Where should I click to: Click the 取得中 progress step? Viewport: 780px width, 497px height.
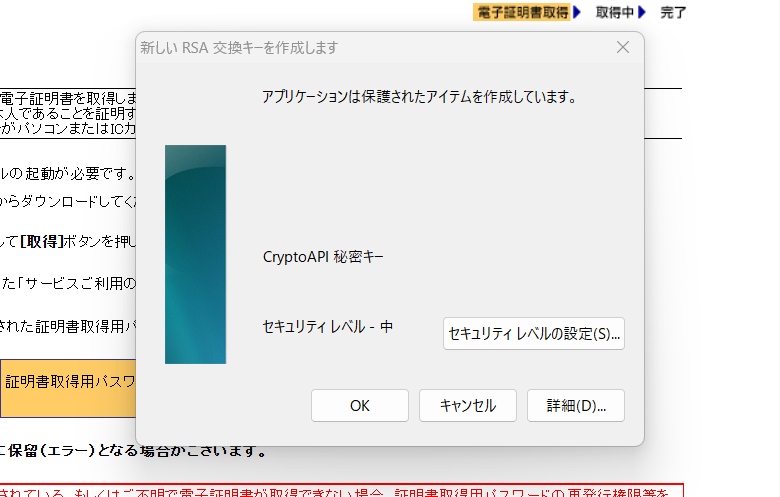614,12
